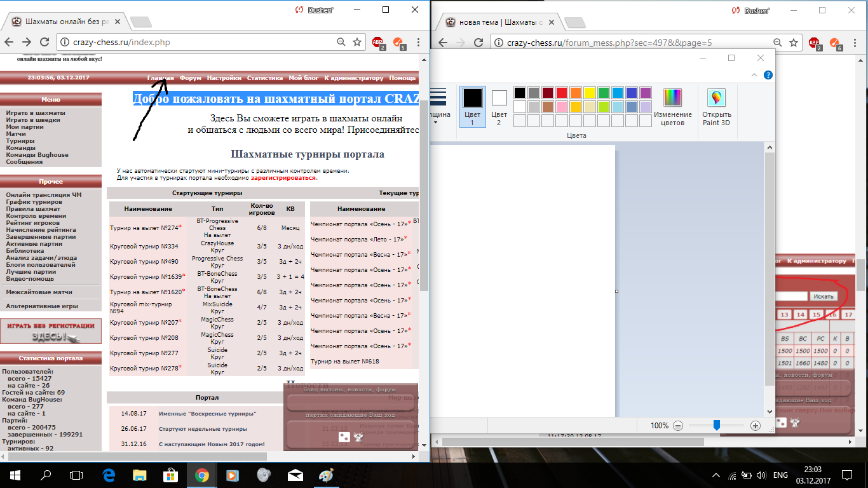Open Edit colors dialog in Paint
The height and width of the screenshot is (488, 868).
pyautogui.click(x=672, y=107)
